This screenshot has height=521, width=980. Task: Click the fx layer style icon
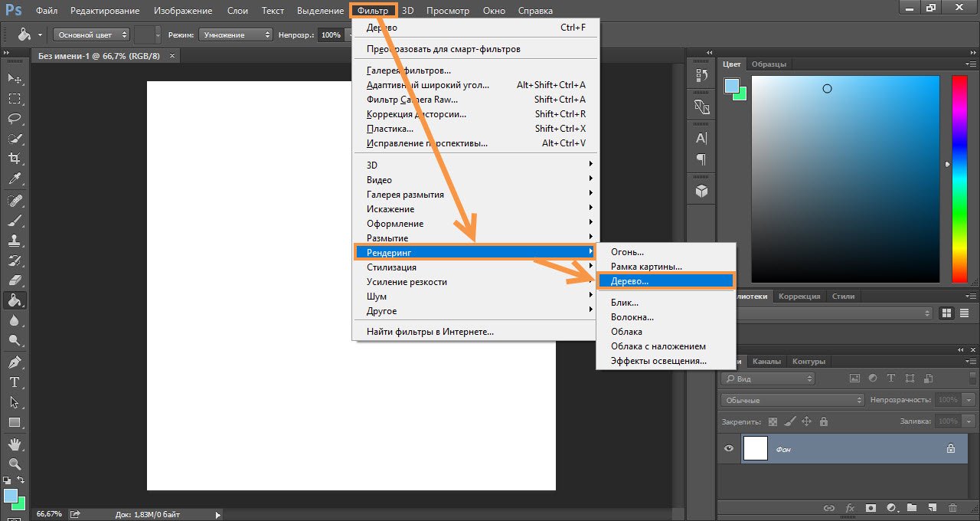[850, 508]
